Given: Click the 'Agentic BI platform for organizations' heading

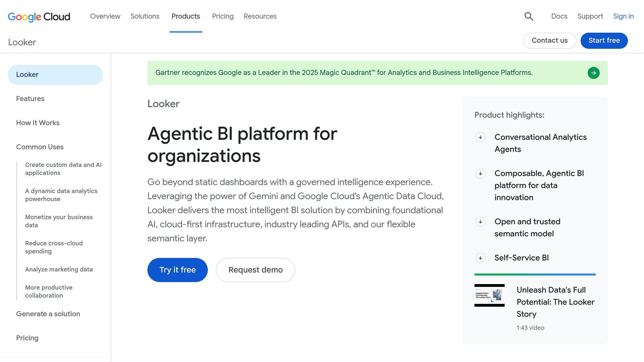Looking at the screenshot, I should pyautogui.click(x=242, y=145).
